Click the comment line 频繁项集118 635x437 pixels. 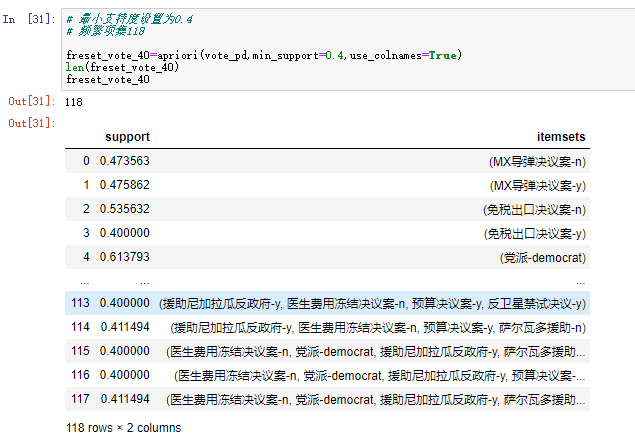pos(105,31)
